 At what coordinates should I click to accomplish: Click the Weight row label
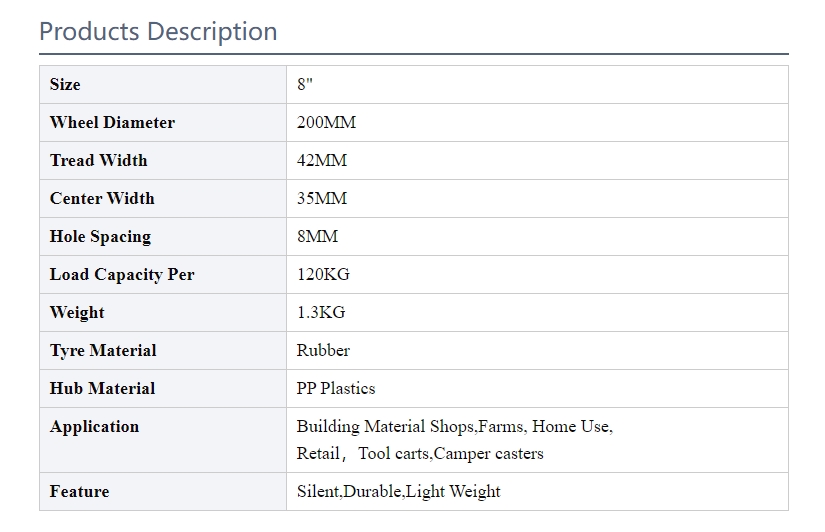coord(77,313)
